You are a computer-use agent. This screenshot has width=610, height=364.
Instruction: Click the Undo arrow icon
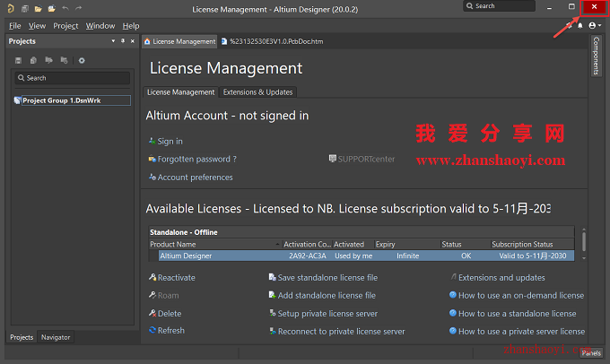[65, 8]
